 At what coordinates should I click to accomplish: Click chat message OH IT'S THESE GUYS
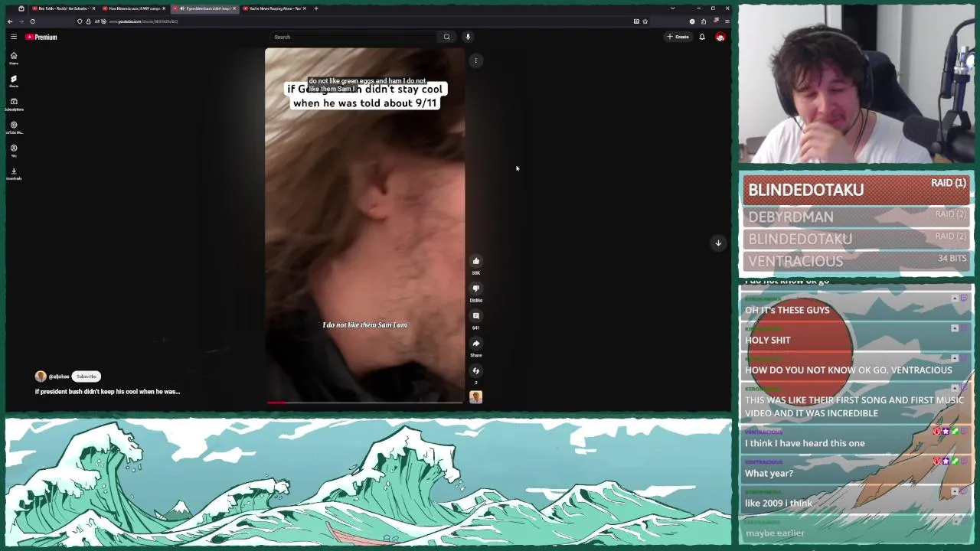[787, 310]
